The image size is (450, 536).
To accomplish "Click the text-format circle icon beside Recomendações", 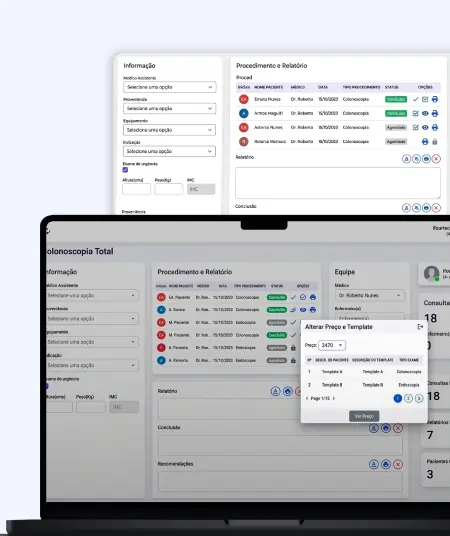I will (x=374, y=464).
